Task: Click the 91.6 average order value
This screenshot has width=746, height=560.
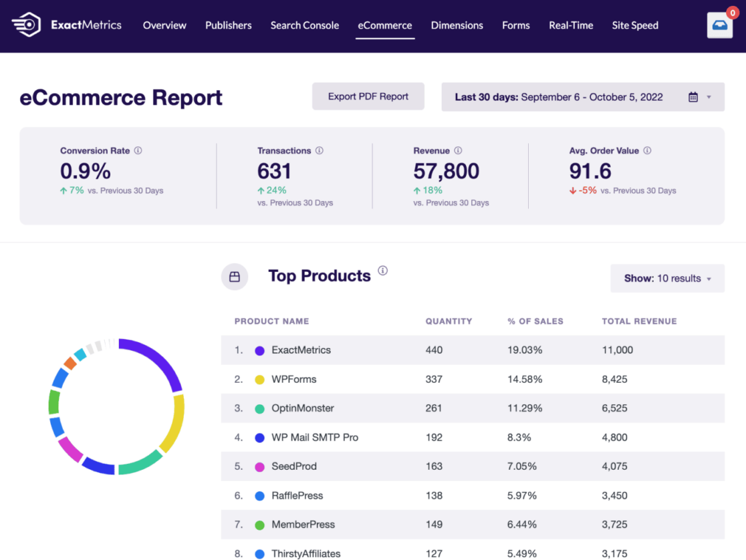Action: coord(590,171)
